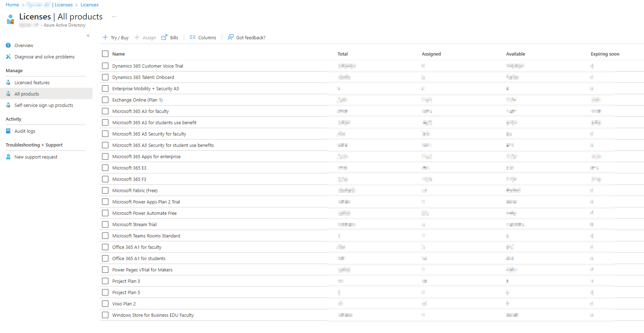This screenshot has width=644, height=333.
Task: Check Exchange Online (Plan 1) row
Action: (x=105, y=100)
